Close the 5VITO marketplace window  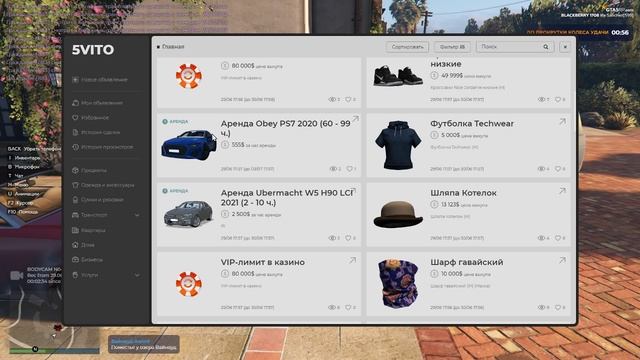[x=565, y=47]
